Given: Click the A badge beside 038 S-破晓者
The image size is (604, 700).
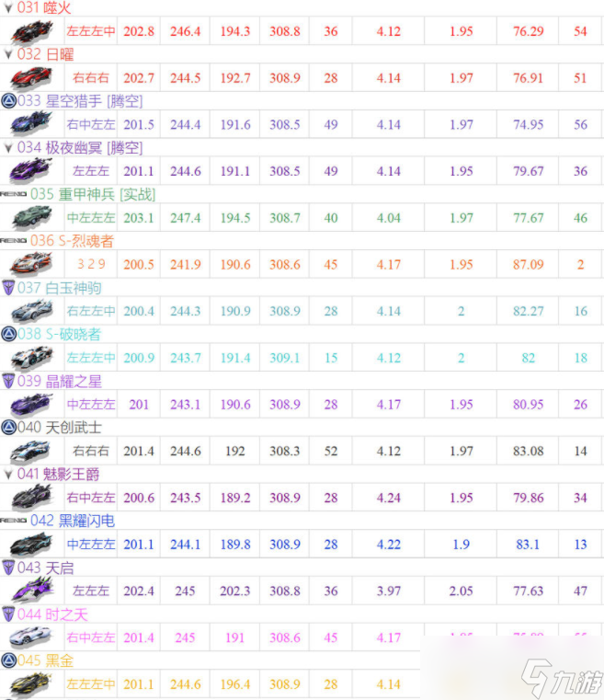Looking at the screenshot, I should click(8, 334).
